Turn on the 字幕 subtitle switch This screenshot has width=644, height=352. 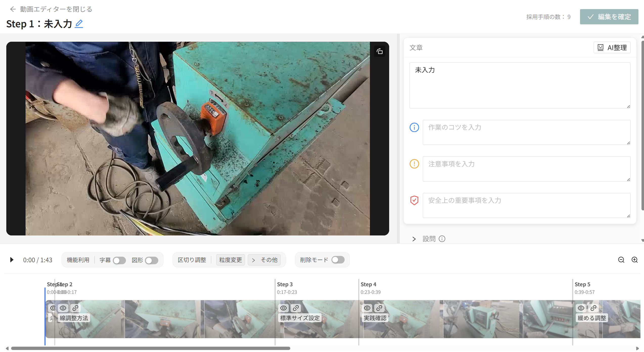coord(119,260)
